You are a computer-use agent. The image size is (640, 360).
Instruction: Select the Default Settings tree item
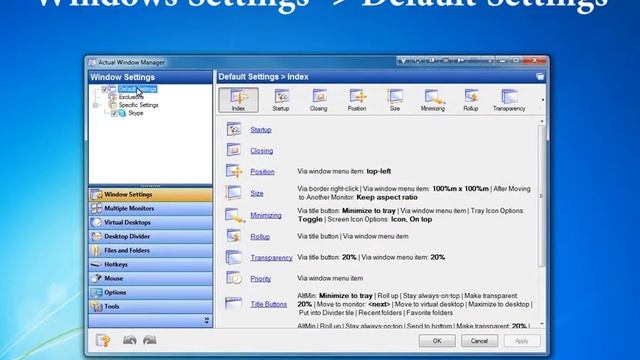(138, 89)
